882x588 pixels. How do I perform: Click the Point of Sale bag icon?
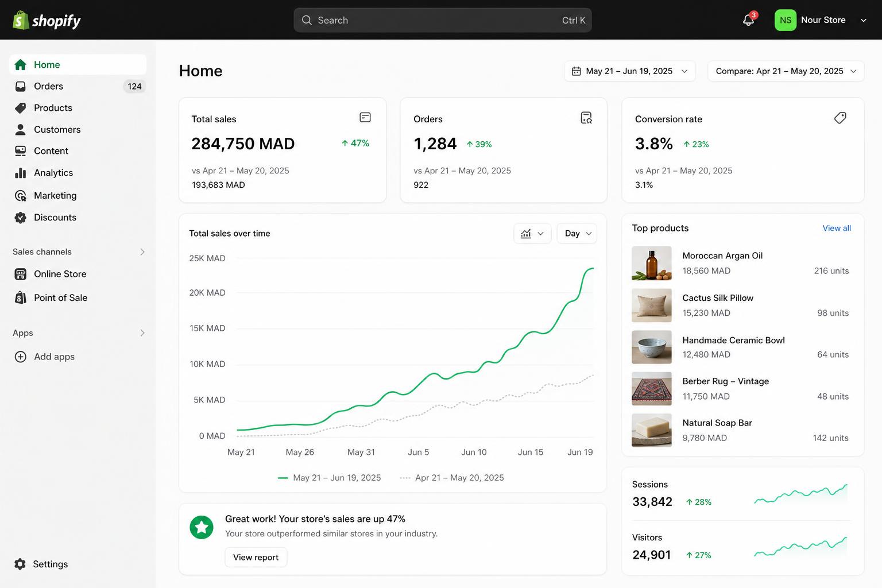coord(21,297)
